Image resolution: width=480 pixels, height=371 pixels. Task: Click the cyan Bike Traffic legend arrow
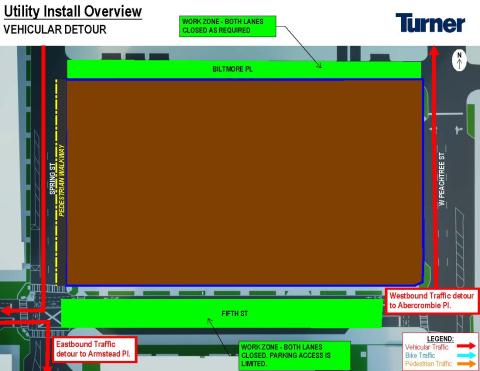pos(466,355)
